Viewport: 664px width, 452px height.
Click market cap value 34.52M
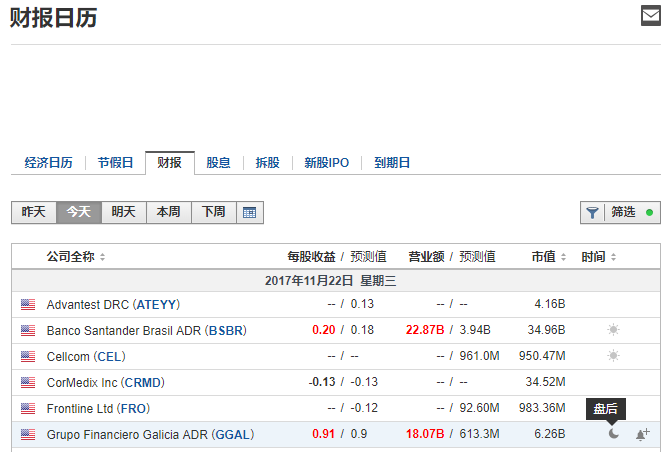pyautogui.click(x=545, y=382)
